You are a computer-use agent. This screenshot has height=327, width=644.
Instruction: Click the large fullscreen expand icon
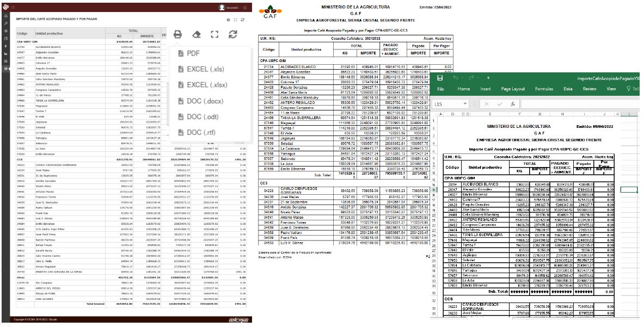214,34
